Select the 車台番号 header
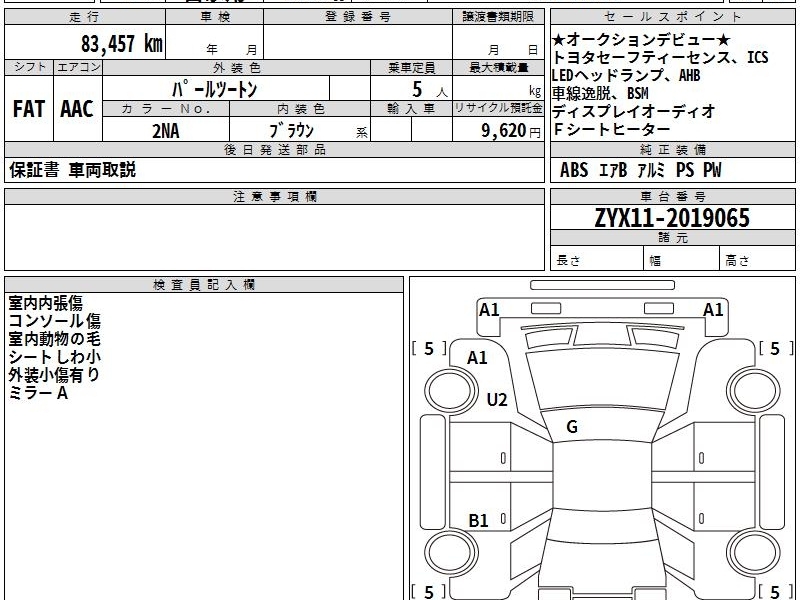Image resolution: width=800 pixels, height=600 pixels. pos(672,196)
